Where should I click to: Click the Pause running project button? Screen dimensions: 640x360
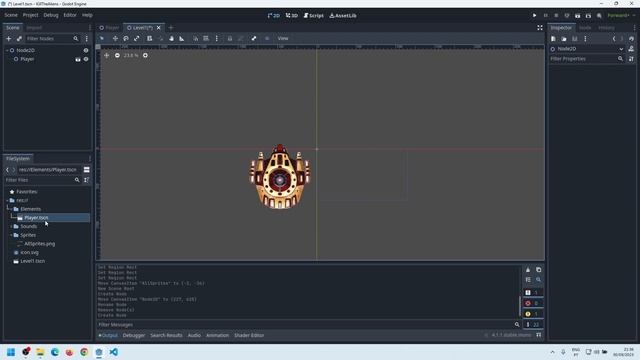click(x=545, y=16)
